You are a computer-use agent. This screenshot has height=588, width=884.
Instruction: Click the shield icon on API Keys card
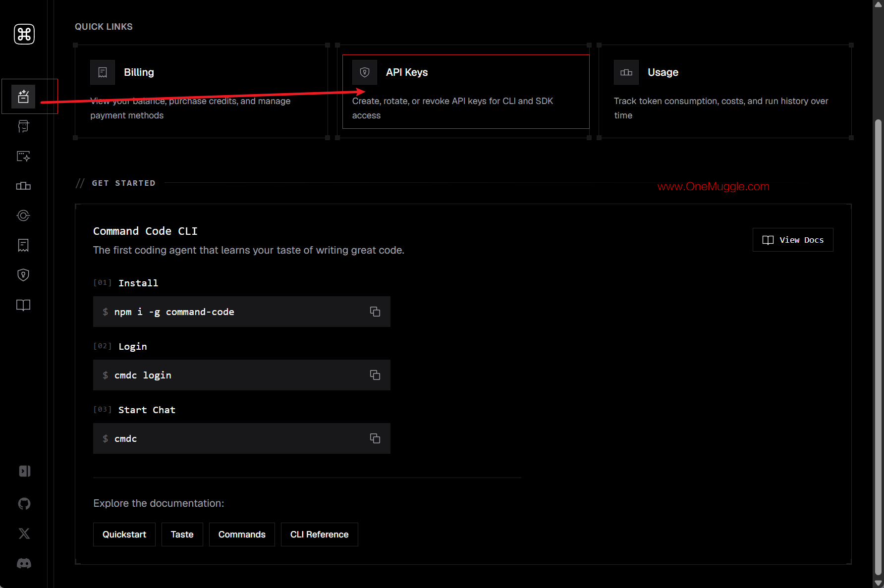(365, 72)
